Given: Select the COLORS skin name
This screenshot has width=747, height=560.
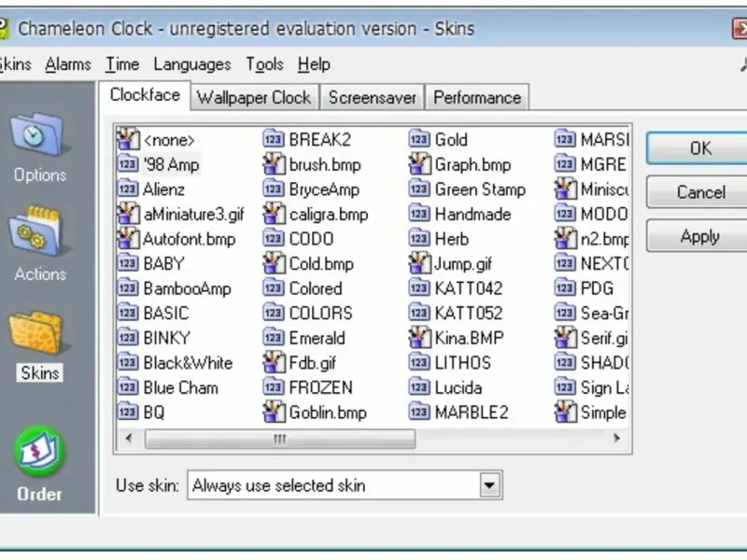Looking at the screenshot, I should tap(321, 313).
